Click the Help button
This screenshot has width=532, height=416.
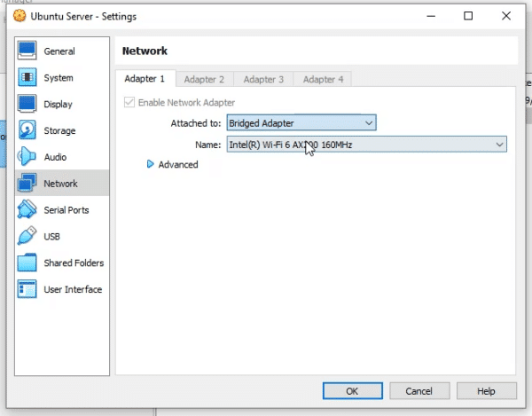click(486, 390)
